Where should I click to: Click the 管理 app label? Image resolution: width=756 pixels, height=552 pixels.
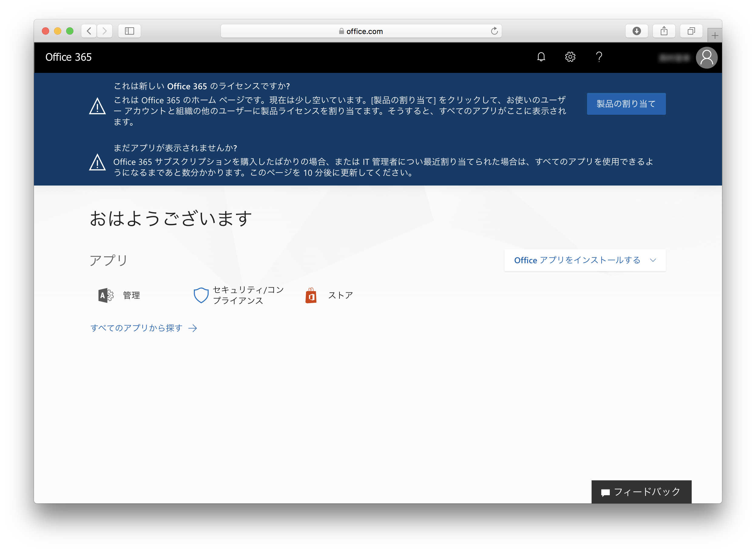tap(131, 295)
